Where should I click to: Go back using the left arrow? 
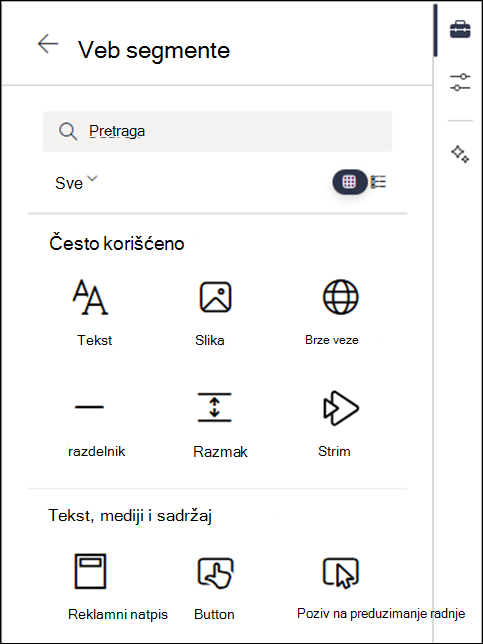click(48, 44)
